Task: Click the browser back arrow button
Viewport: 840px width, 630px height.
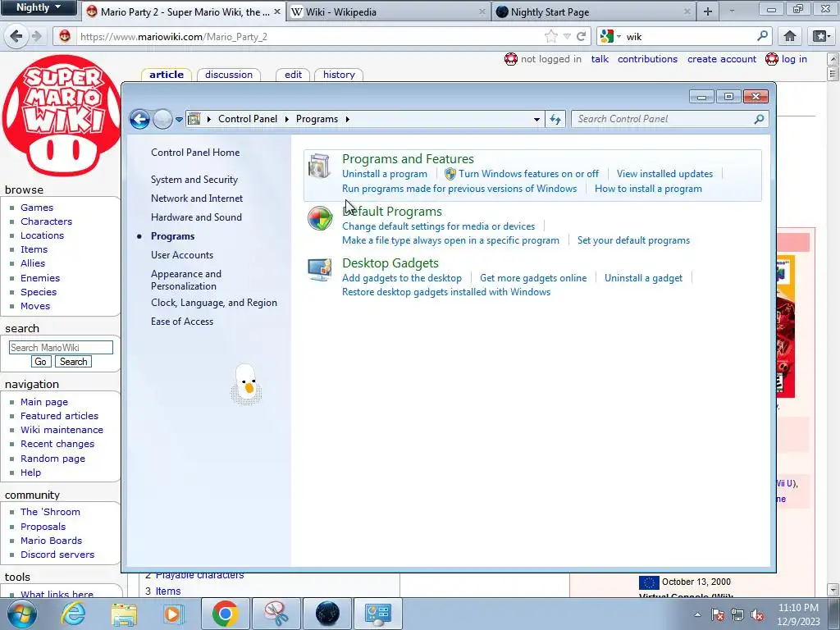Action: (16, 36)
